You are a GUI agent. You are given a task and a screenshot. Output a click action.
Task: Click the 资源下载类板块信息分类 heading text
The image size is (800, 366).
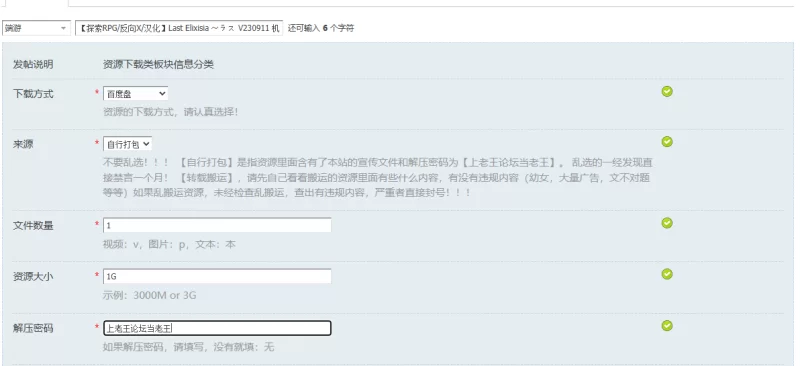158,65
